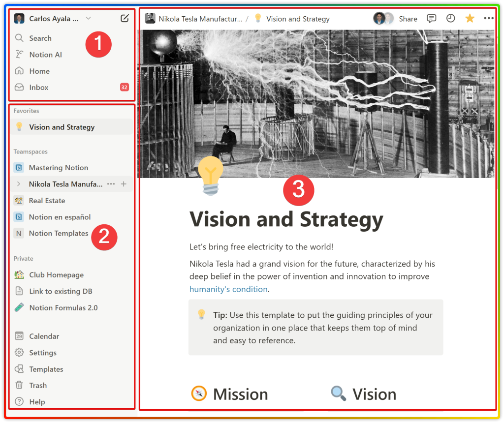Open the page's three-dot options menu
Image resolution: width=504 pixels, height=423 pixels.
[x=489, y=18]
